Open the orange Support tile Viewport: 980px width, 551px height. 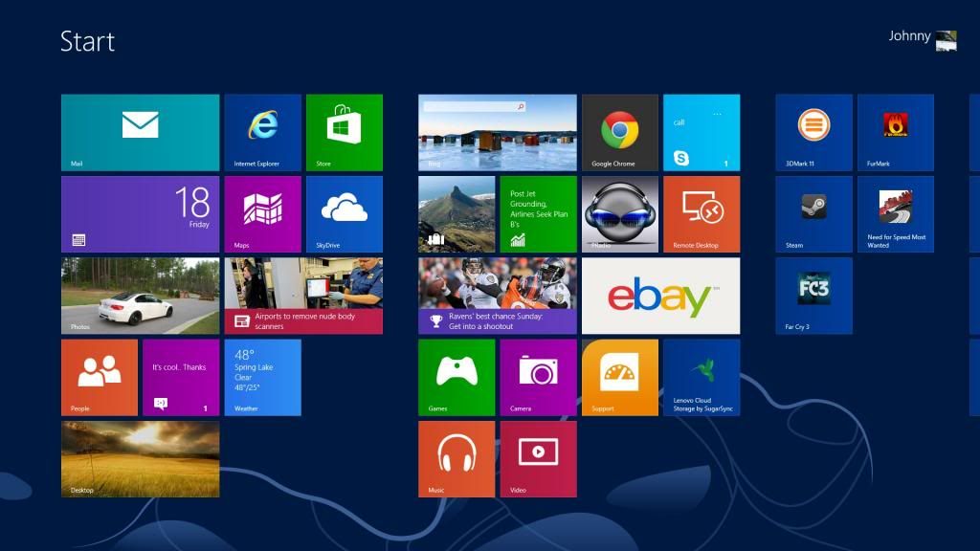click(620, 377)
